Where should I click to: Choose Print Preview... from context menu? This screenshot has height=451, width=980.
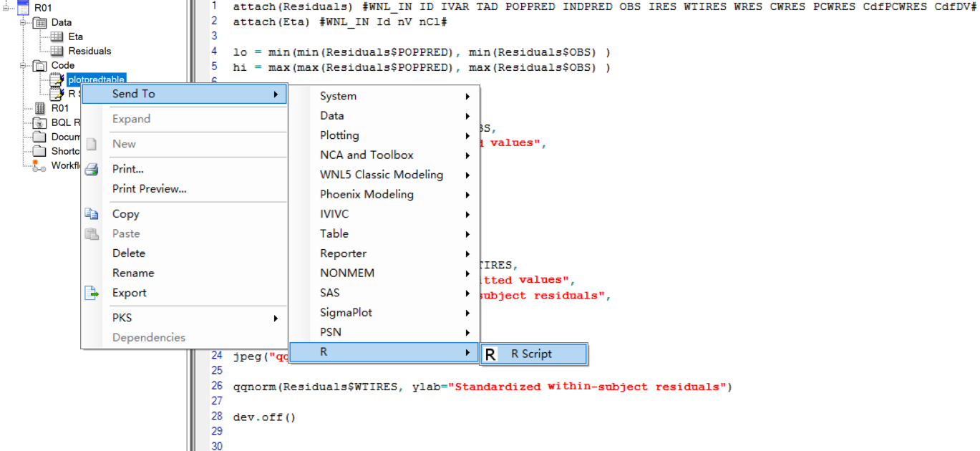pos(184,189)
